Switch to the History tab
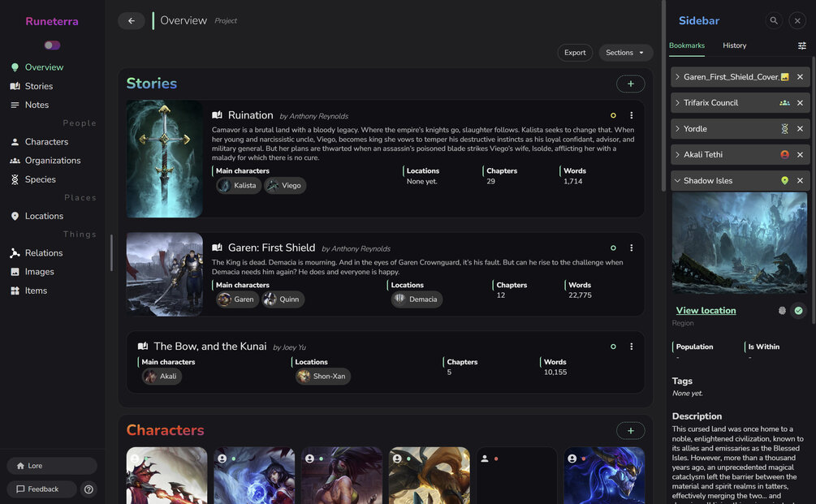The width and height of the screenshot is (816, 504). click(734, 45)
